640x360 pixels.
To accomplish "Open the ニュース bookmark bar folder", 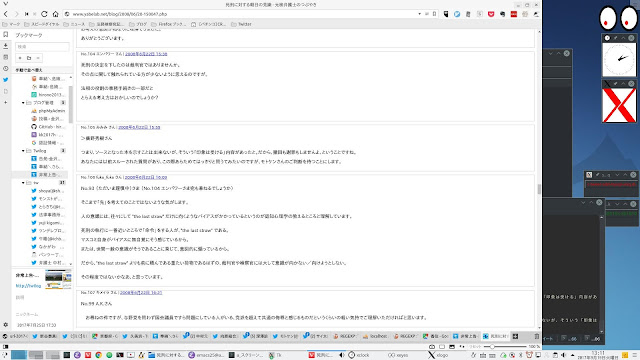I will point(74,24).
